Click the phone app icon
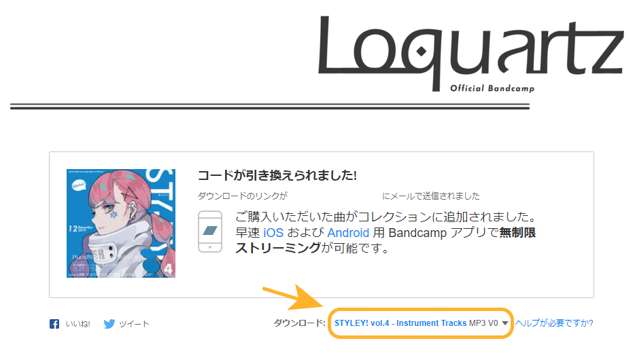 tap(210, 232)
